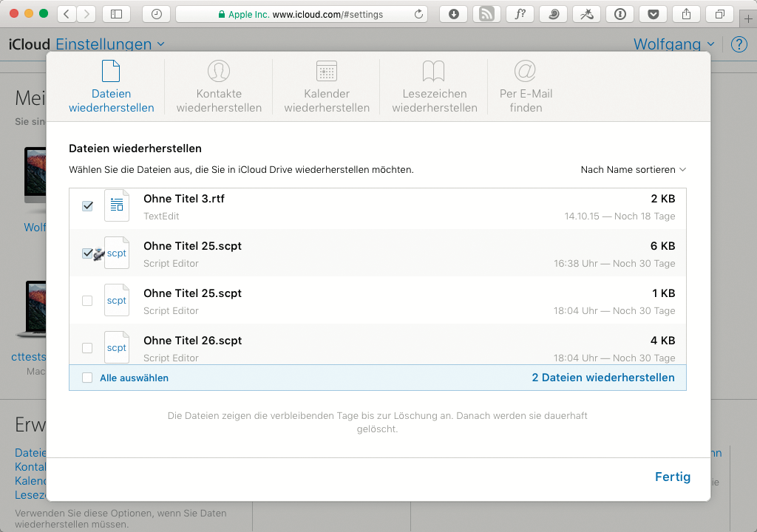The width and height of the screenshot is (757, 532).
Task: Go back with Safari's back arrow
Action: 67,14
